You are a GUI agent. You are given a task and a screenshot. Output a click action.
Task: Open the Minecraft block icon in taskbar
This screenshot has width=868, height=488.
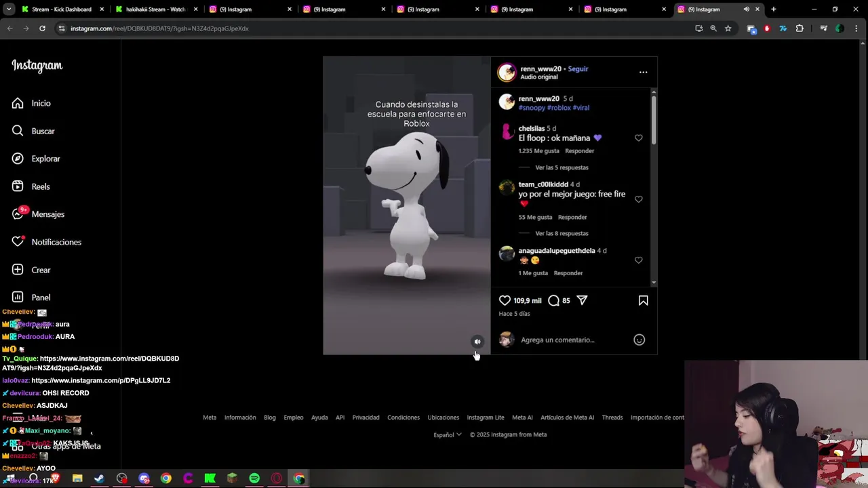tap(232, 479)
